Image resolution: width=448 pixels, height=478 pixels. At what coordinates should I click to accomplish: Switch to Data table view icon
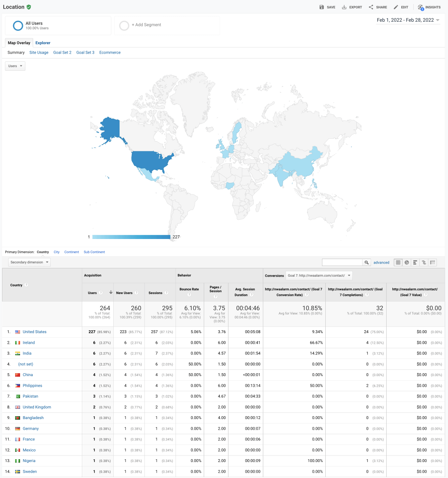click(x=398, y=262)
